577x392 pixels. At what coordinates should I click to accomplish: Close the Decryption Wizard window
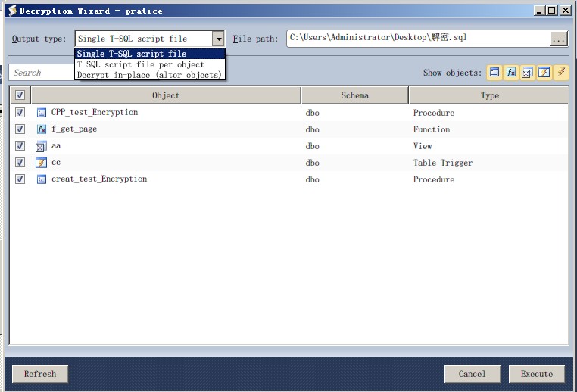point(566,11)
